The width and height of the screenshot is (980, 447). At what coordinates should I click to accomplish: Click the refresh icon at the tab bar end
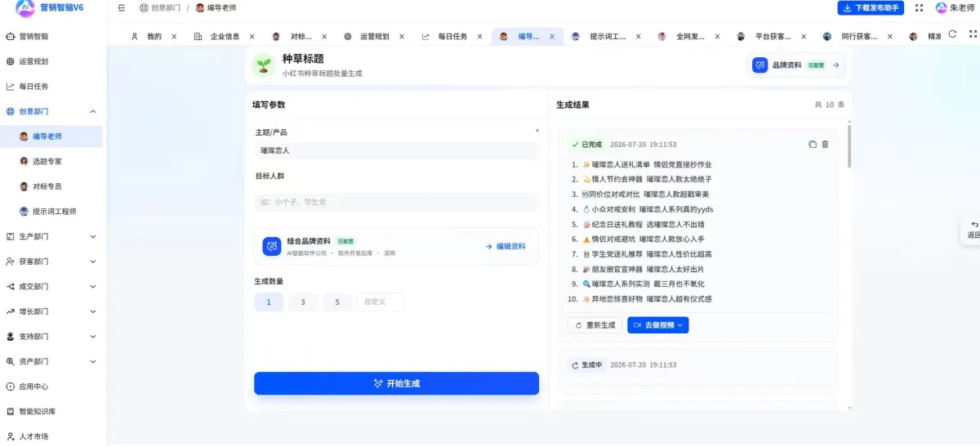coord(952,34)
